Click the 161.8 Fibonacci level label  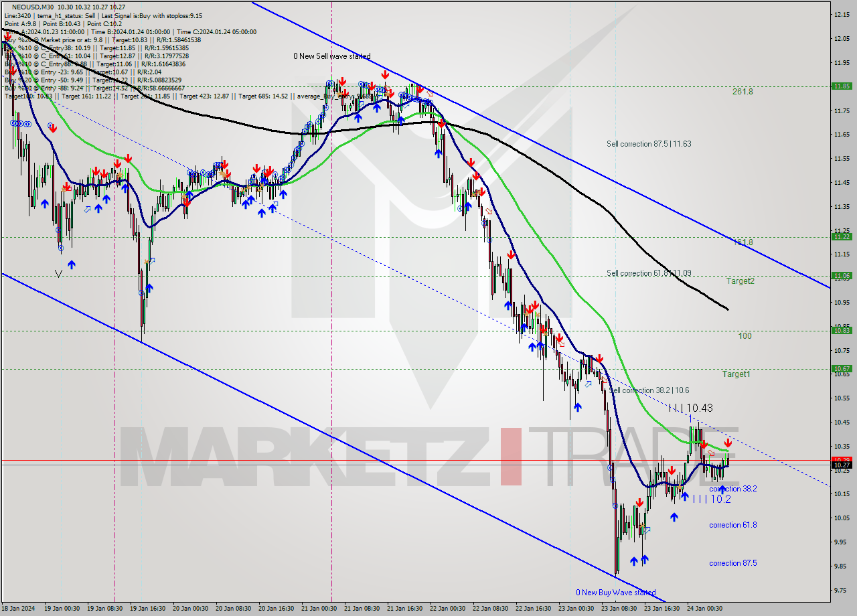tap(743, 242)
